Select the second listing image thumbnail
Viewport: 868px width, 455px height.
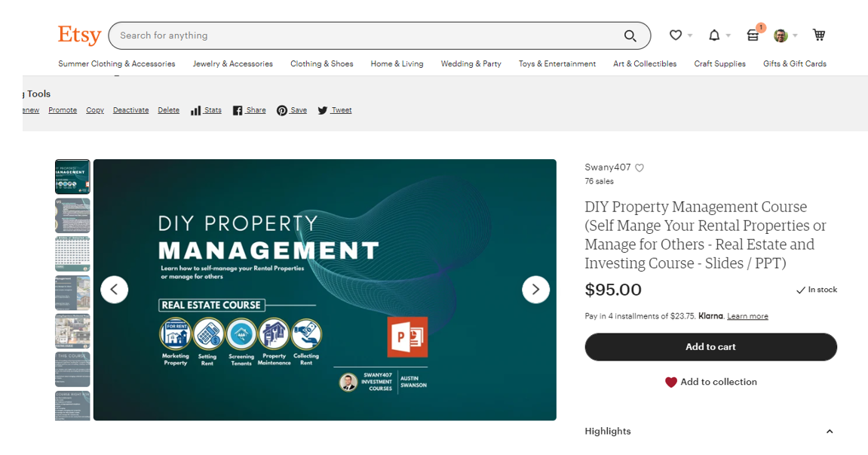click(x=72, y=216)
